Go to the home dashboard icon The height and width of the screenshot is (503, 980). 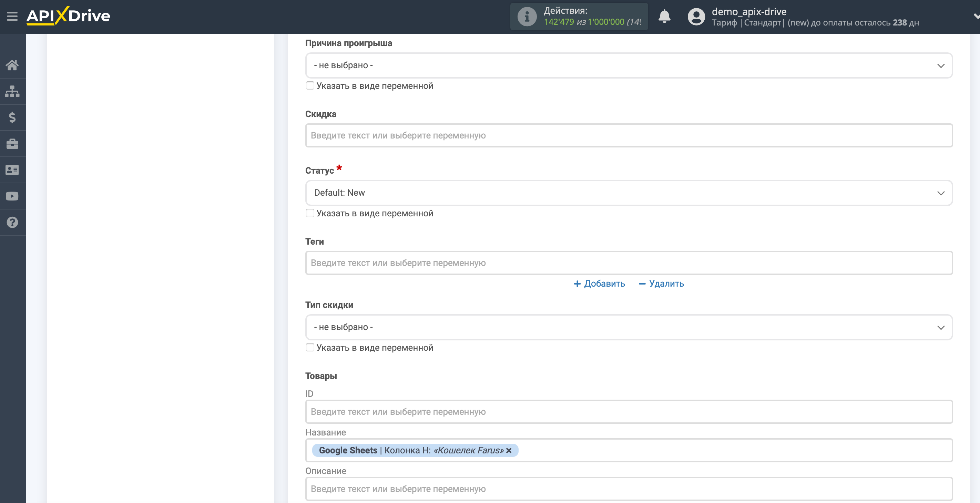[12, 65]
